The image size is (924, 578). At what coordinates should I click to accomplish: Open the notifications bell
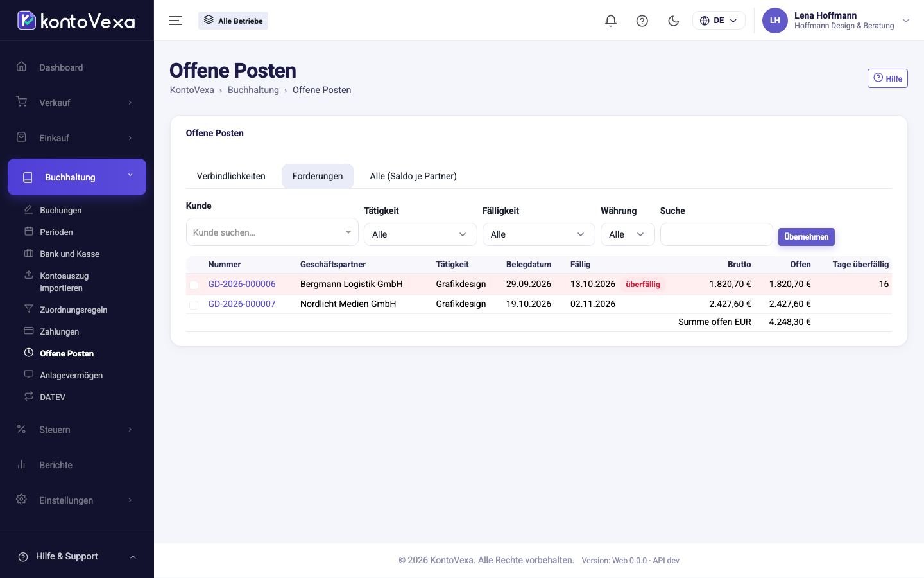(611, 21)
